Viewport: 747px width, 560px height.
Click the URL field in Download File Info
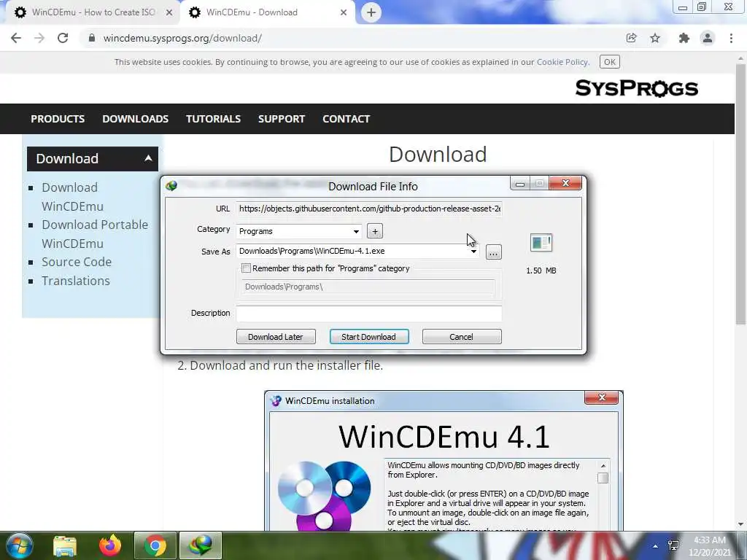[x=369, y=209]
